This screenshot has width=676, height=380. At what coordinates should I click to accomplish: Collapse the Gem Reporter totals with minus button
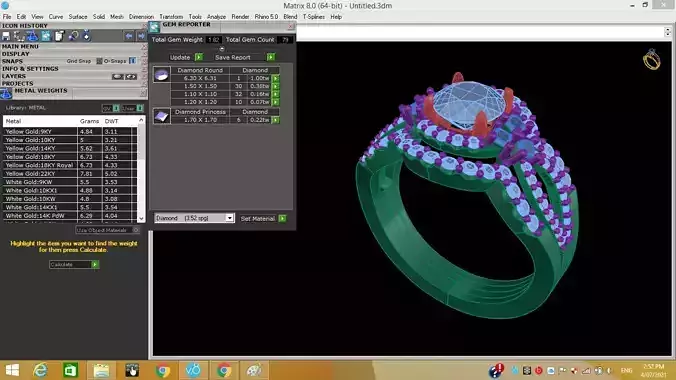tap(222, 49)
